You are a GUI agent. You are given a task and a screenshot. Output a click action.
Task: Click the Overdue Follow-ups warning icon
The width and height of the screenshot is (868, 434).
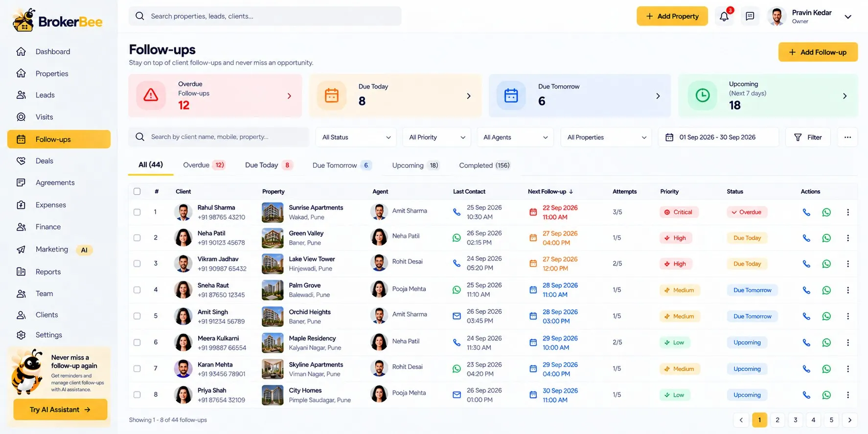click(151, 95)
